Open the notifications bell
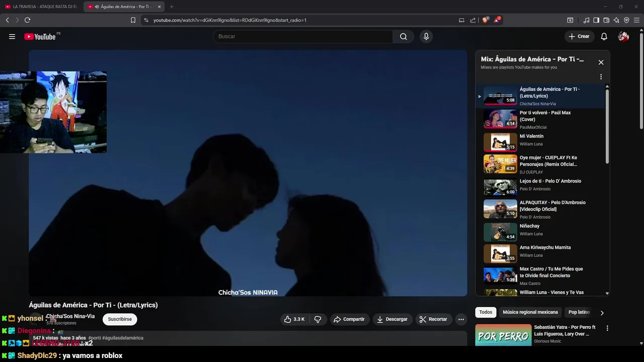Viewport: 644px width, 362px height. (604, 37)
